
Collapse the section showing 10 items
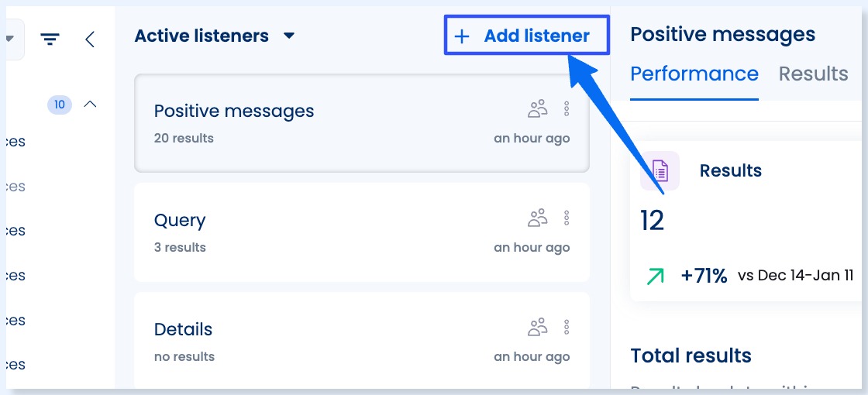90,104
